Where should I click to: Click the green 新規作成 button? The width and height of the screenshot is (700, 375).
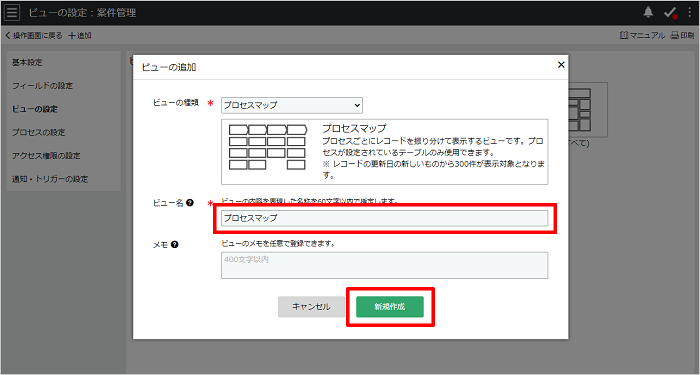coord(390,307)
